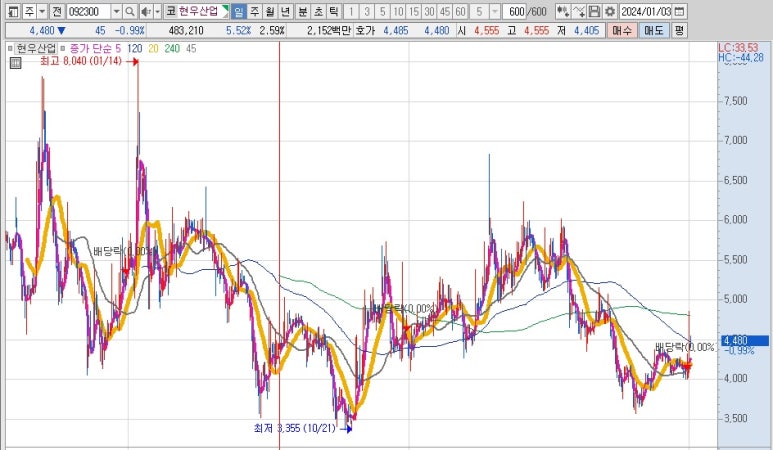Open chart settings gear icon
The width and height of the screenshot is (773, 450).
coord(610,11)
